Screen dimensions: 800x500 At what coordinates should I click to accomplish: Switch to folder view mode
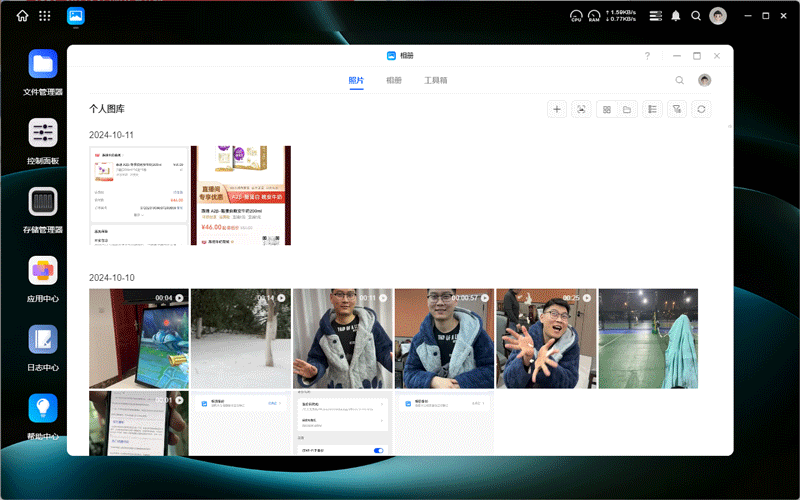[x=627, y=109]
